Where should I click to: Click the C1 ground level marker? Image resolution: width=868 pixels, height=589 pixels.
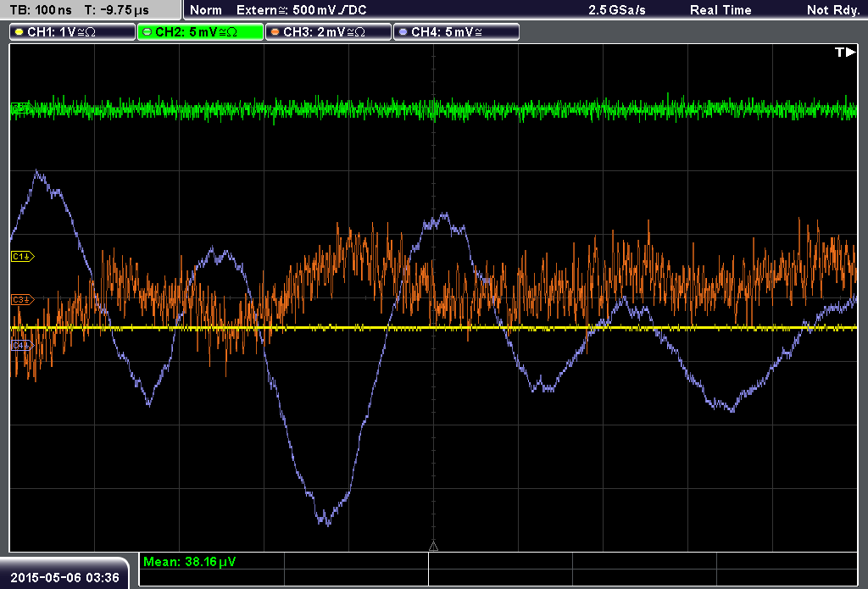pyautogui.click(x=23, y=256)
